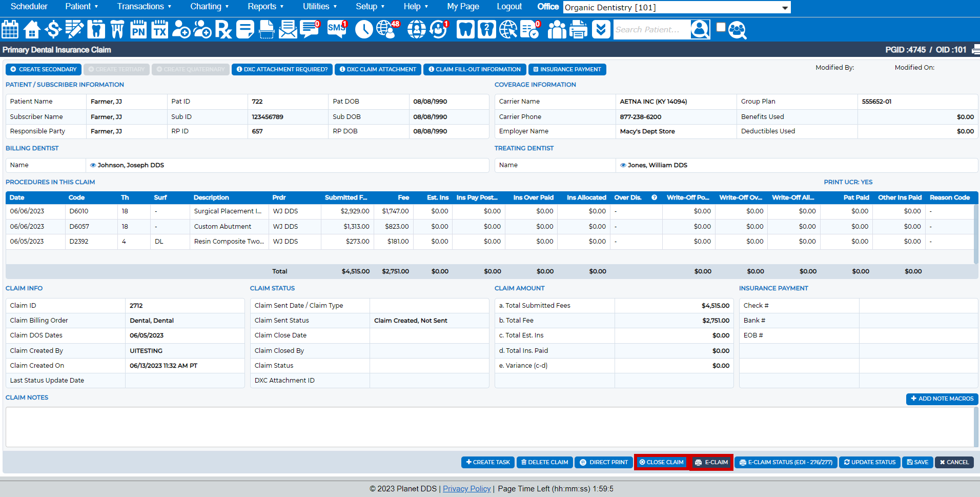Click Add Note Macros
This screenshot has height=497, width=980.
click(x=942, y=399)
